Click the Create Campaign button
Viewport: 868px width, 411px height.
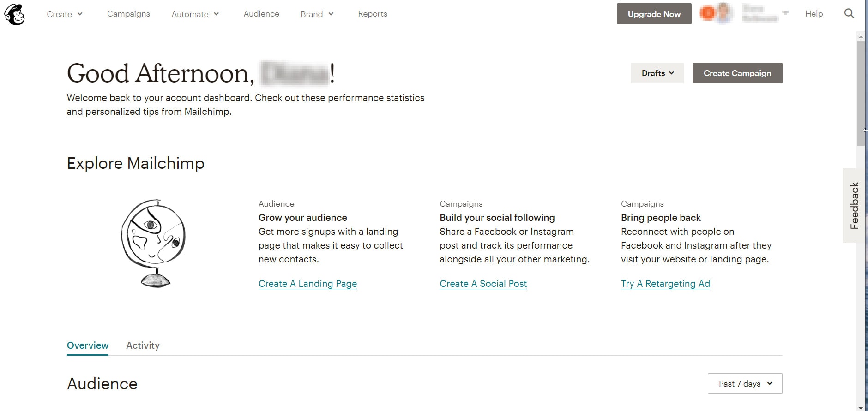(737, 73)
